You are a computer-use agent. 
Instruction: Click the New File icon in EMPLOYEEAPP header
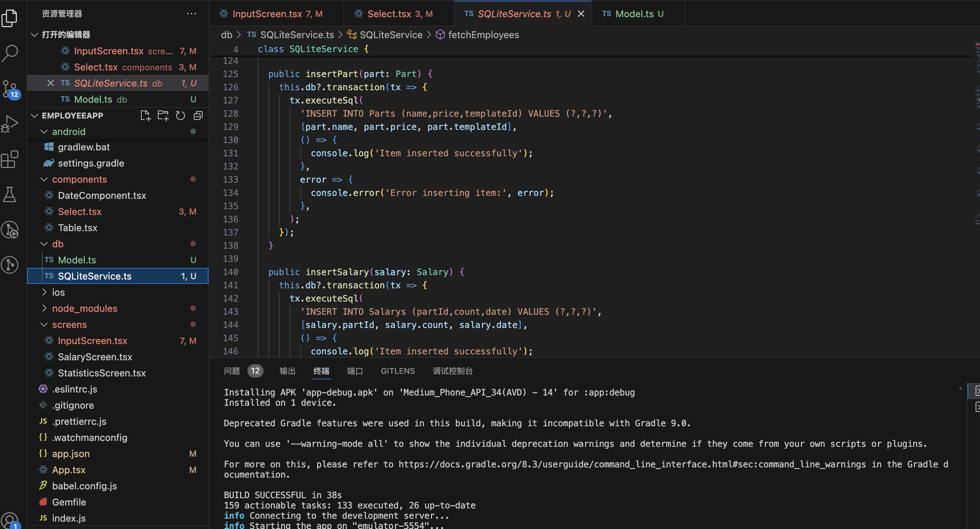tap(145, 116)
